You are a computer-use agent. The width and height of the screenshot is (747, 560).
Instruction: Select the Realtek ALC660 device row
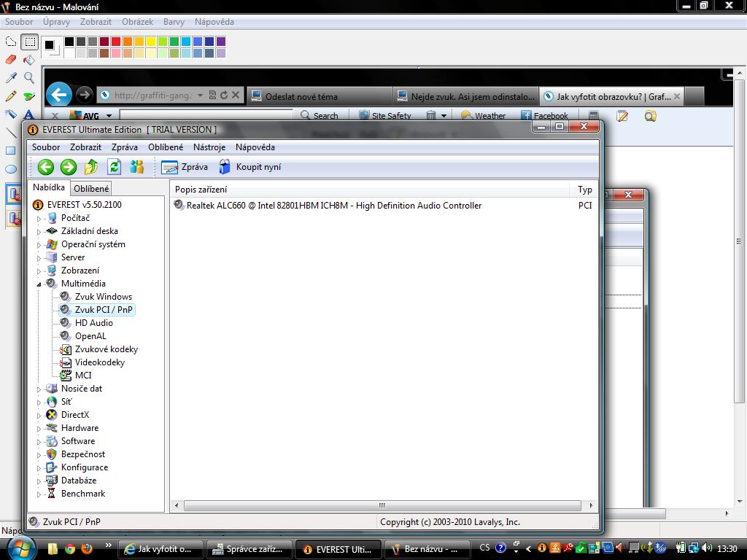click(384, 206)
